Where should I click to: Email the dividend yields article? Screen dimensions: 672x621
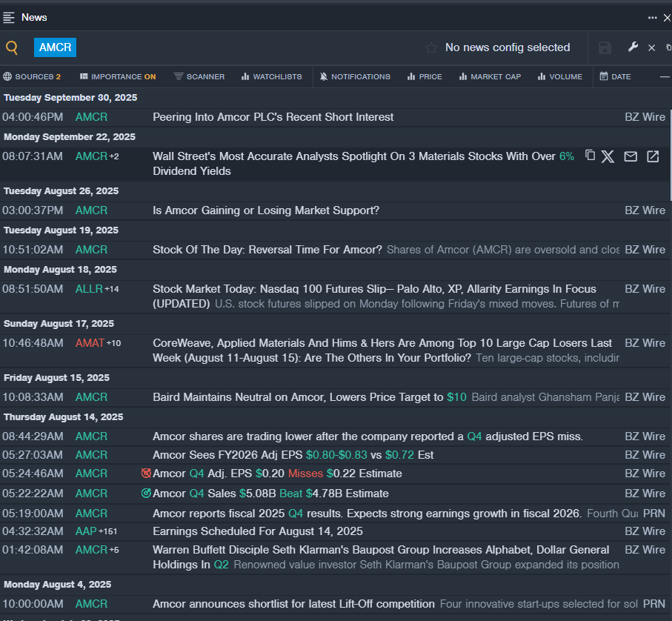[x=631, y=156]
